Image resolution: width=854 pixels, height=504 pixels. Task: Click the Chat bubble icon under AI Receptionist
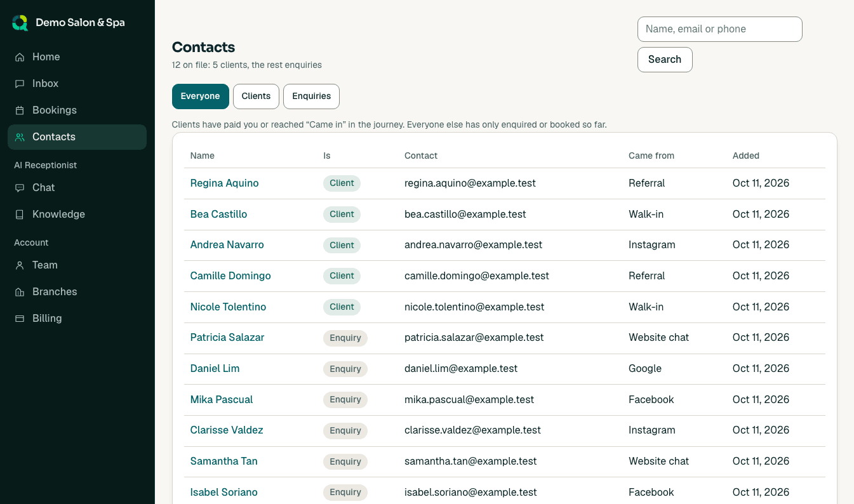(x=20, y=188)
